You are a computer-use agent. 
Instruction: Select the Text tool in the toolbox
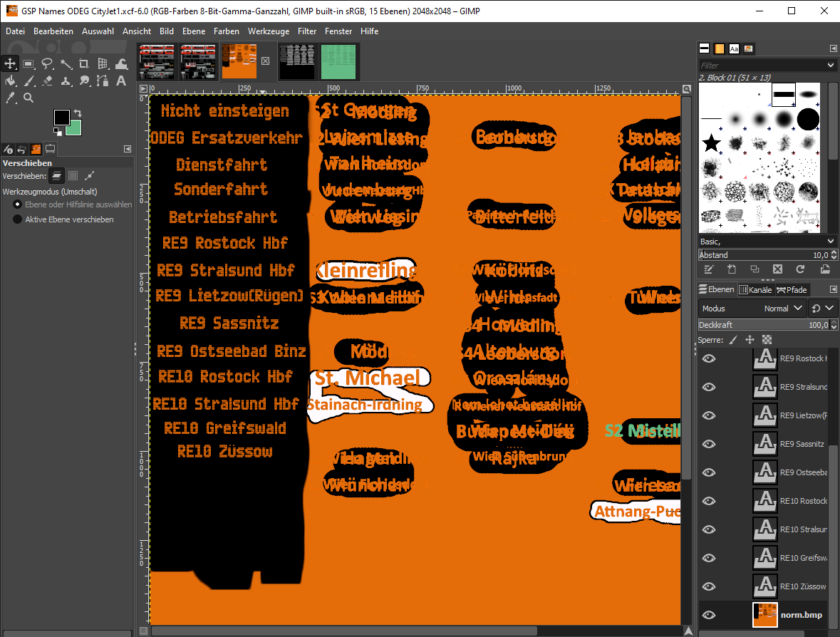coord(121,81)
